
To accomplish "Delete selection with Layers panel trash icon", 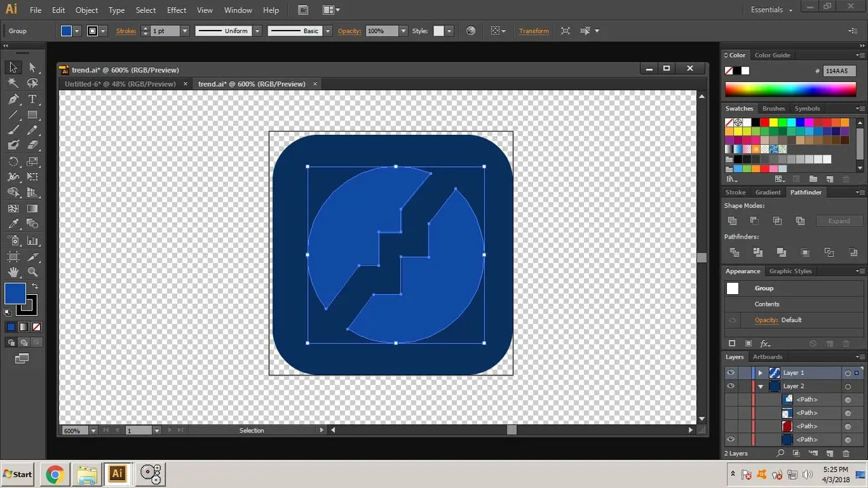I will [846, 453].
